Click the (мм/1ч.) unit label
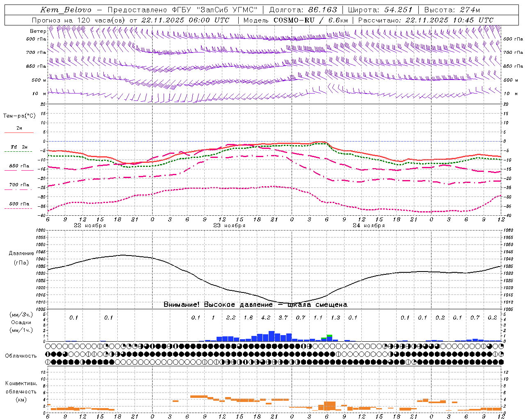The height and width of the screenshot is (420, 525). [21, 330]
